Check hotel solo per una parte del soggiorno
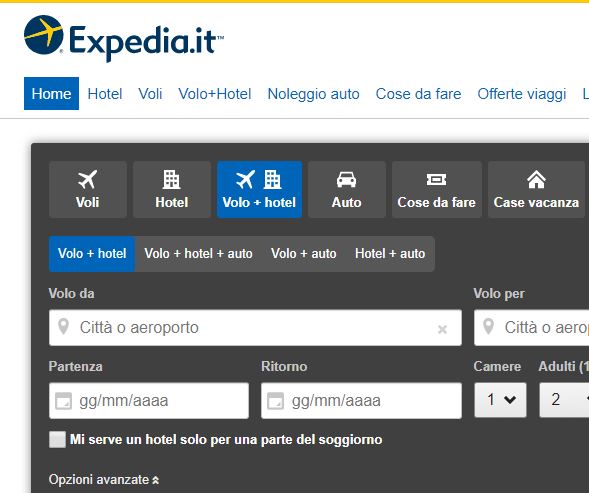The image size is (589, 493). tap(57, 439)
